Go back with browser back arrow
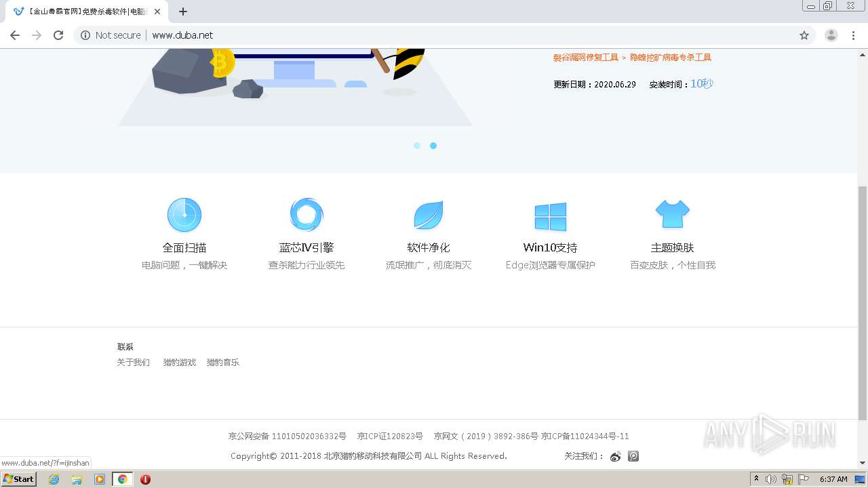This screenshot has width=868, height=488. coord(15,35)
